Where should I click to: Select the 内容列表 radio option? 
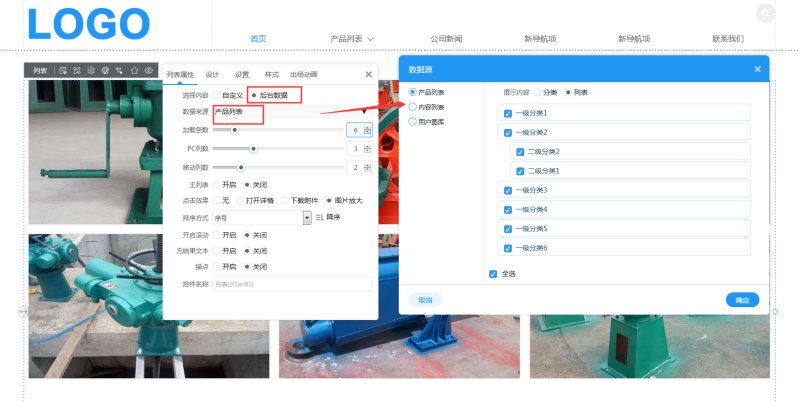413,106
